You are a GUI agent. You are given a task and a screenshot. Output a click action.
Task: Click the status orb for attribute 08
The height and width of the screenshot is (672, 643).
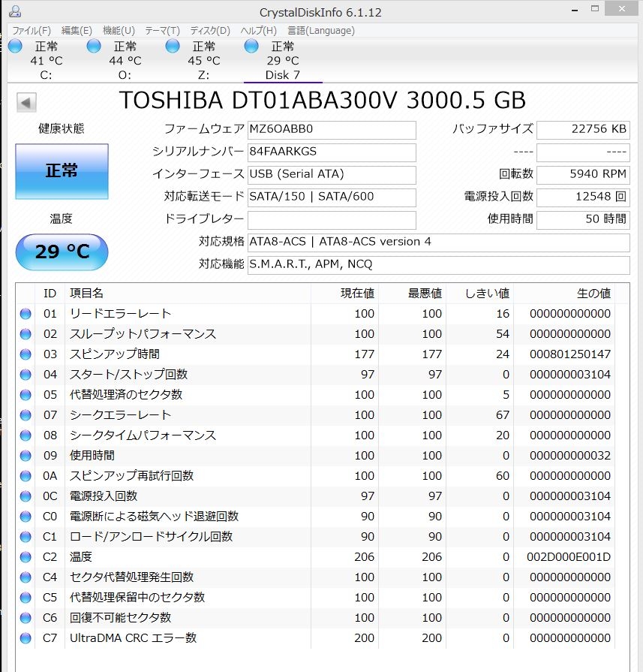(x=26, y=435)
